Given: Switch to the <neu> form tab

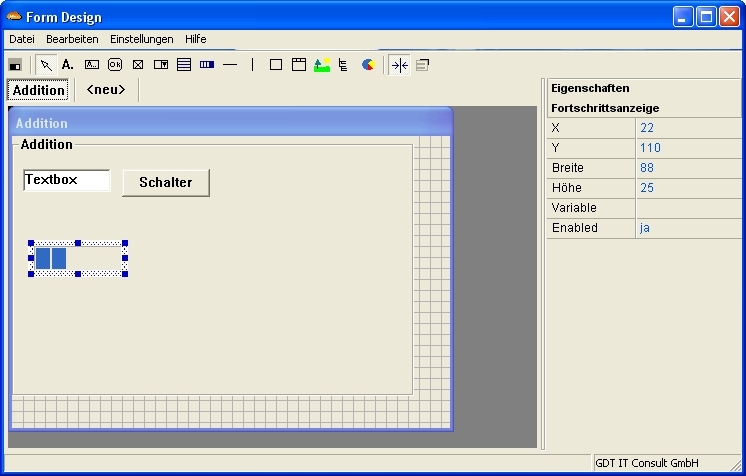Looking at the screenshot, I should click(x=106, y=90).
